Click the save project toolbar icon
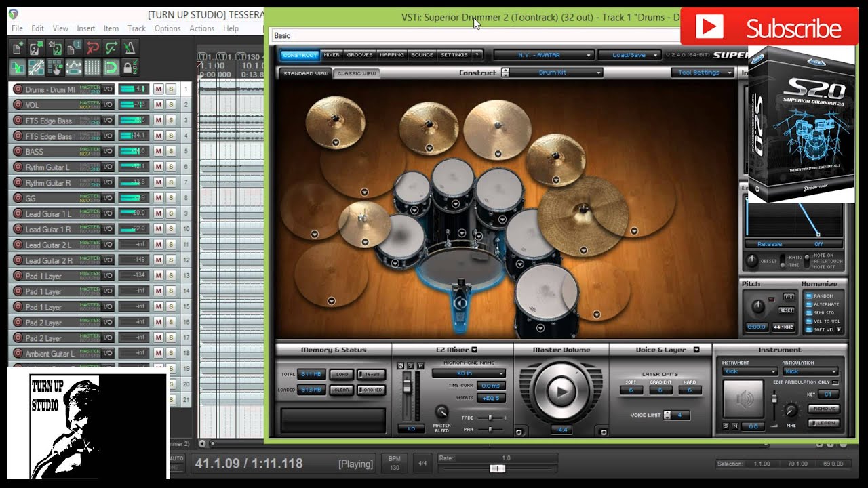 click(56, 48)
